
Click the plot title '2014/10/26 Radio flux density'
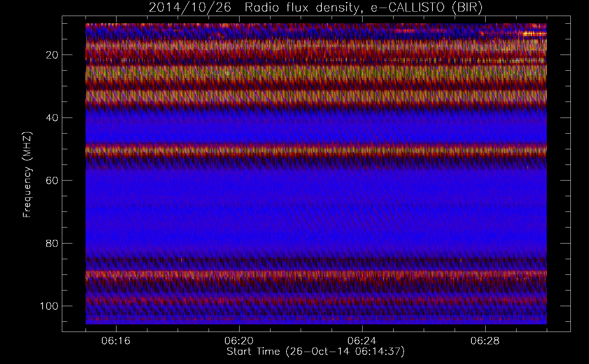click(x=316, y=8)
